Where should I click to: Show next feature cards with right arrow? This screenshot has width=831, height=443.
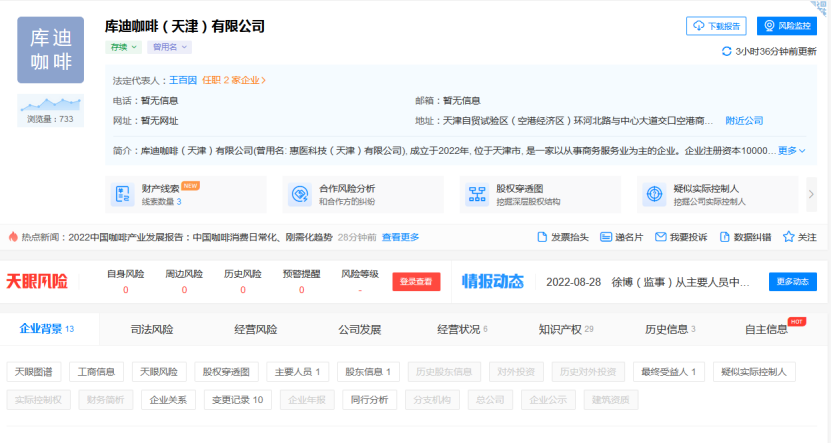coord(811,194)
